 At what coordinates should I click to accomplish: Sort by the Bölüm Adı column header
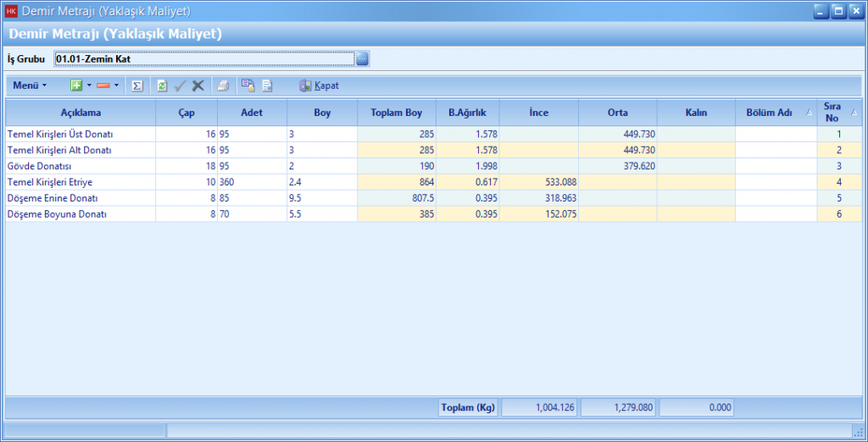click(x=769, y=113)
